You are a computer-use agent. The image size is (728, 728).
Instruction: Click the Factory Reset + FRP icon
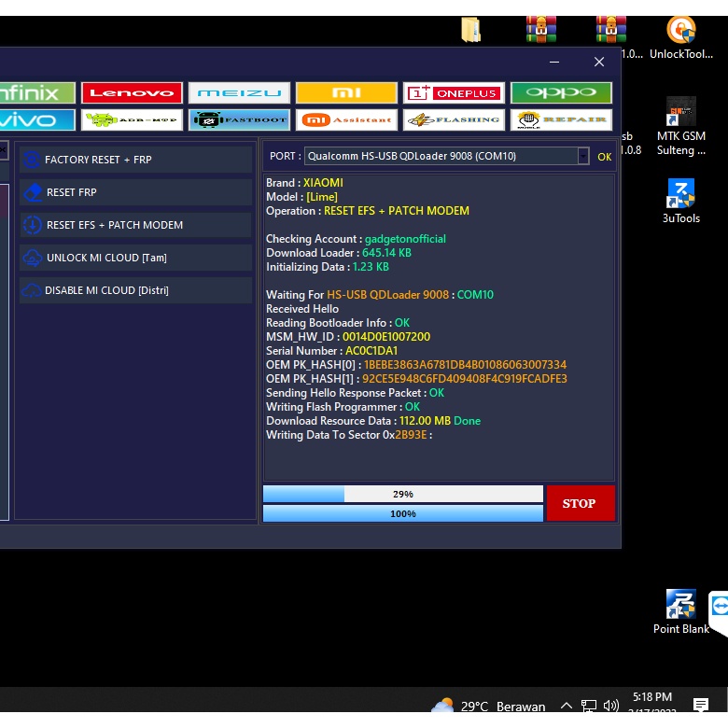pos(32,160)
